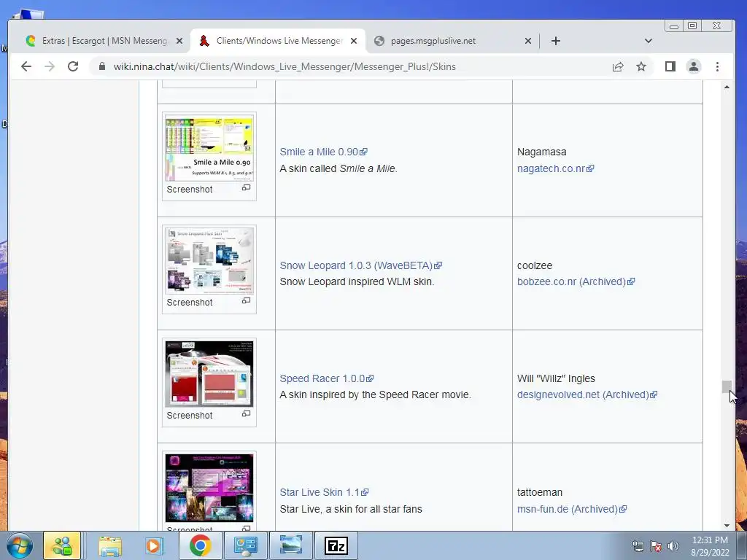Click "Snow Leopard inspired WLM skin." text
Image resolution: width=747 pixels, height=560 pixels.
coord(357,281)
